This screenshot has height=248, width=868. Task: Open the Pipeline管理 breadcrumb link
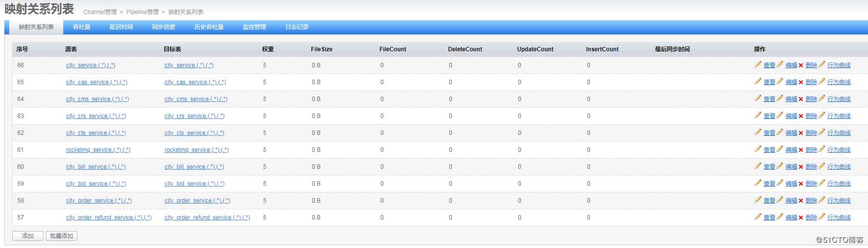[x=142, y=12]
